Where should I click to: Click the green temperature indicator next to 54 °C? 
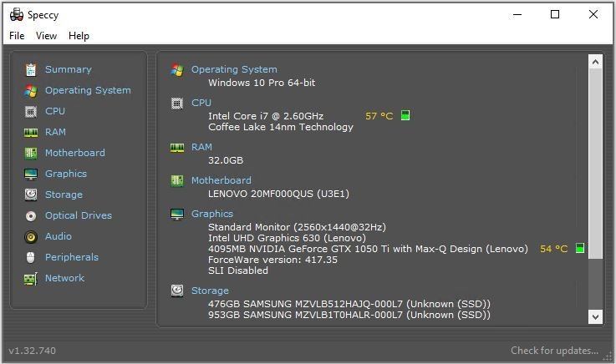tap(580, 248)
